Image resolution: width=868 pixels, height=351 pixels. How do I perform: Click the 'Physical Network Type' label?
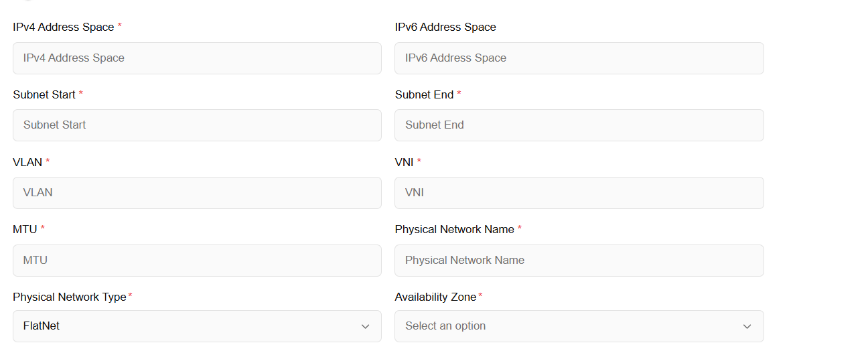coord(70,297)
